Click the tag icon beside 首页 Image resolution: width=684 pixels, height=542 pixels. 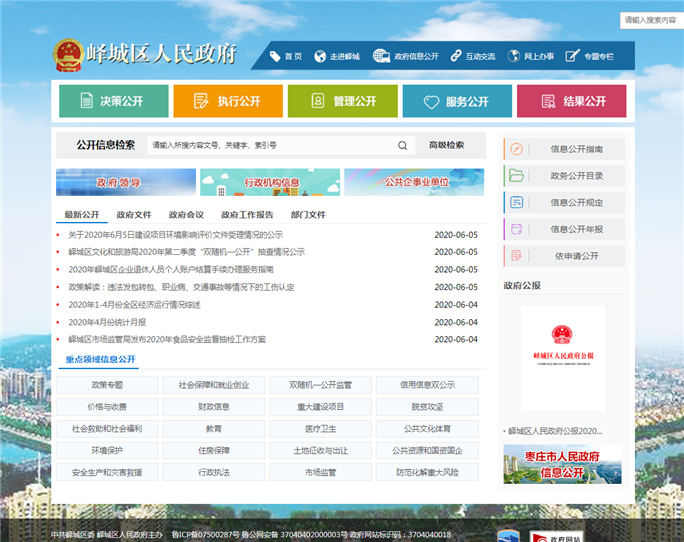275,56
